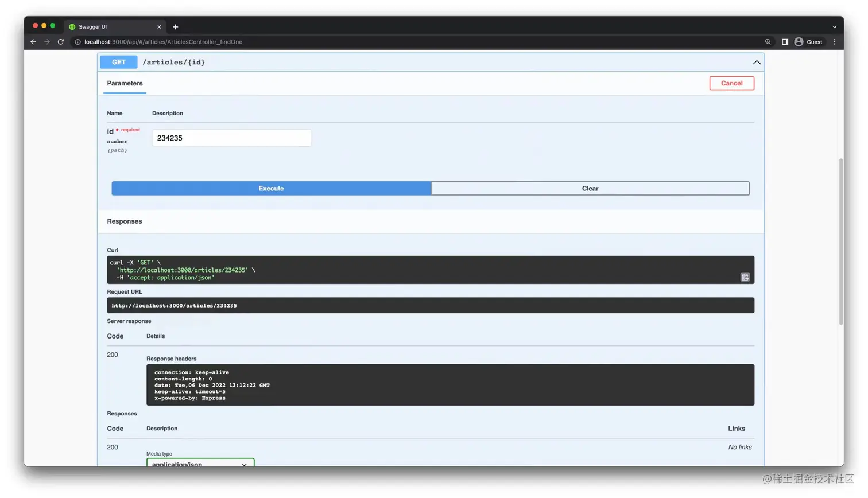Select the Swagger UI browser tab

coord(115,27)
